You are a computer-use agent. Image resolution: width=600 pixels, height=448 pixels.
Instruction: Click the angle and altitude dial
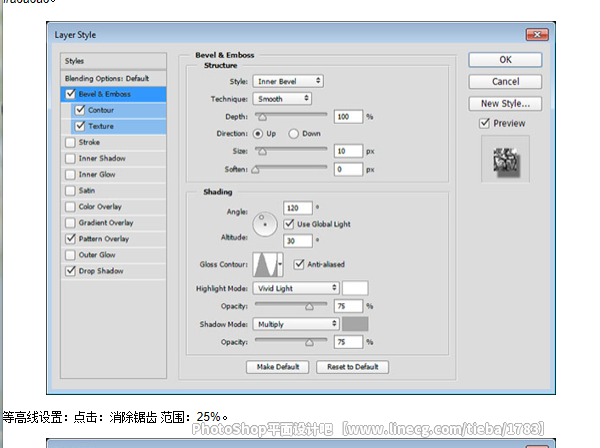[x=265, y=224]
